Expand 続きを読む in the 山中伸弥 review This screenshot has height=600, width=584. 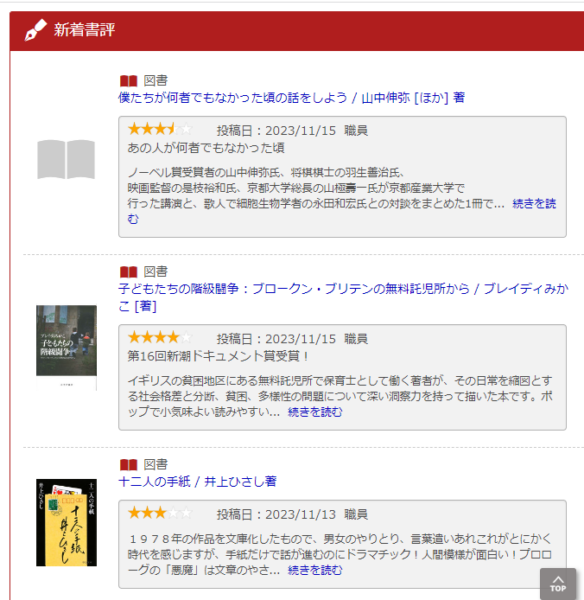tap(534, 204)
